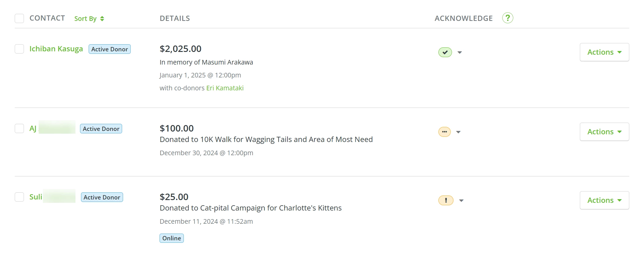Expand acknowledge dropdown for $25.00 donation
Image resolution: width=644 pixels, height=256 pixels.
[x=461, y=201]
